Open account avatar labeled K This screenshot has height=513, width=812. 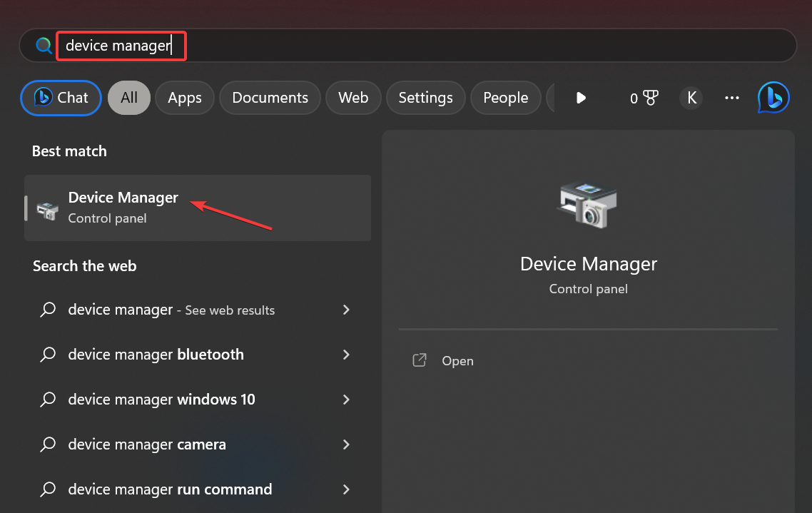[691, 98]
